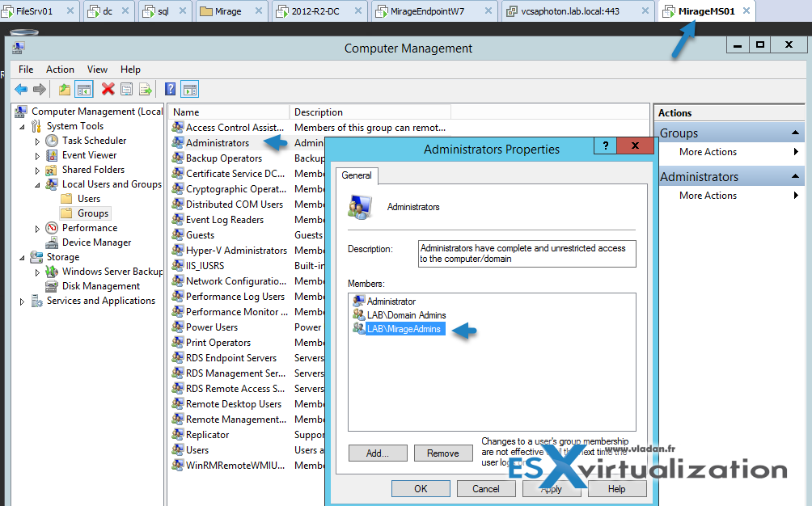Click the Users folder icon in tree
812x506 pixels.
coord(67,199)
